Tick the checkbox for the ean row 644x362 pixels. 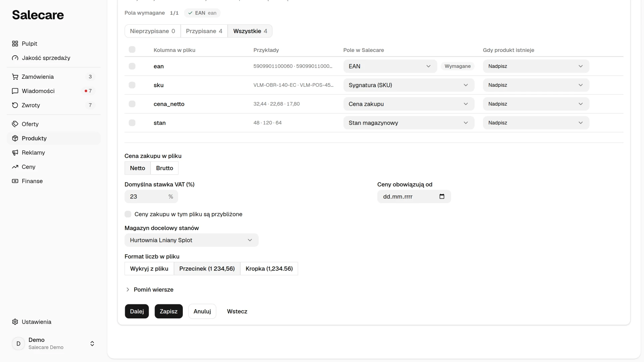pos(132,66)
